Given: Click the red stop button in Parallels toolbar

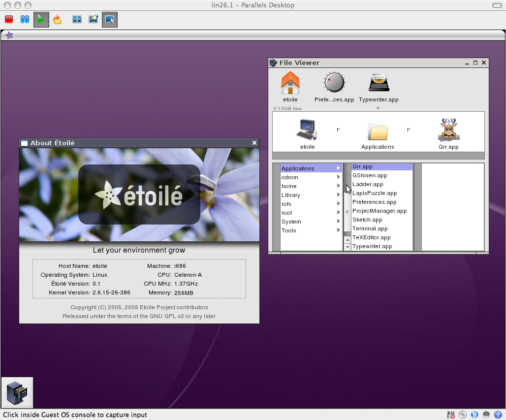Looking at the screenshot, I should (x=9, y=20).
